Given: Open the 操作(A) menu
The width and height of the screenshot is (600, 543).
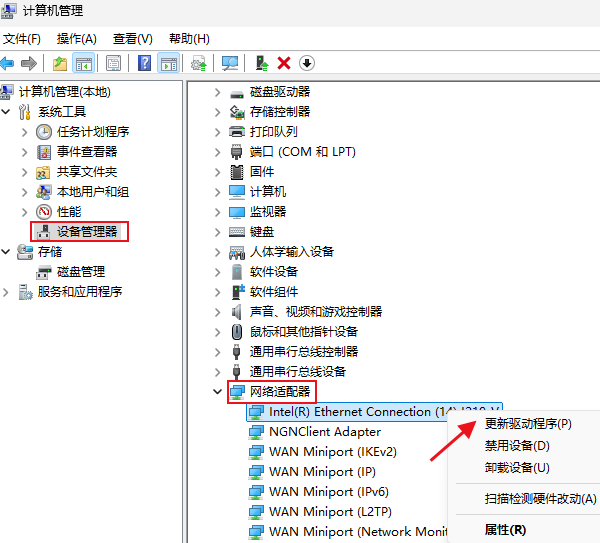Looking at the screenshot, I should (77, 39).
